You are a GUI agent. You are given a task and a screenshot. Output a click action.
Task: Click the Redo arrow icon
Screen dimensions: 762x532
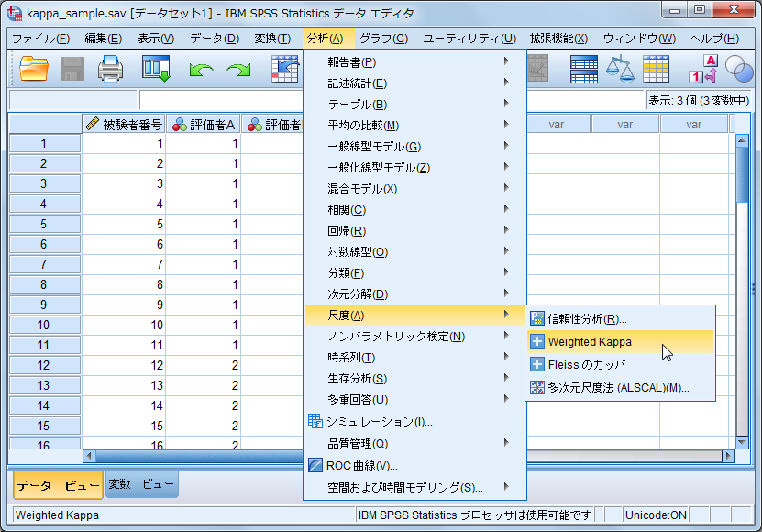[238, 69]
